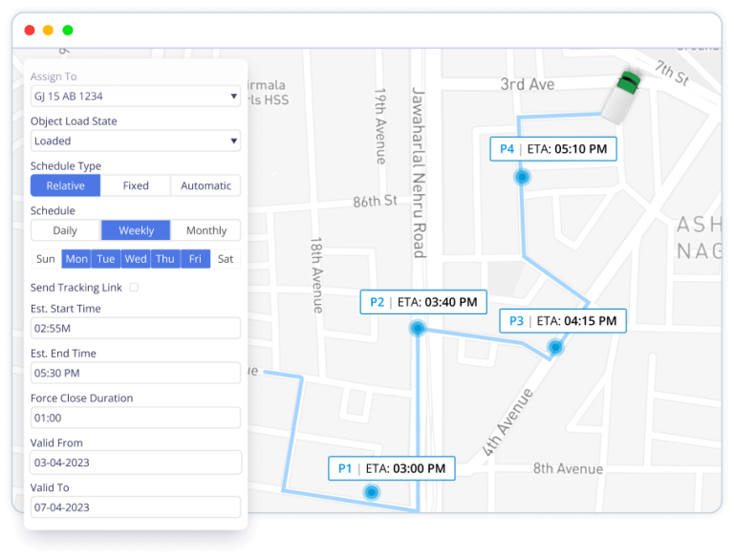Viewport: 734px width, 560px height.
Task: Set Schedule to Monthly
Action: (205, 230)
